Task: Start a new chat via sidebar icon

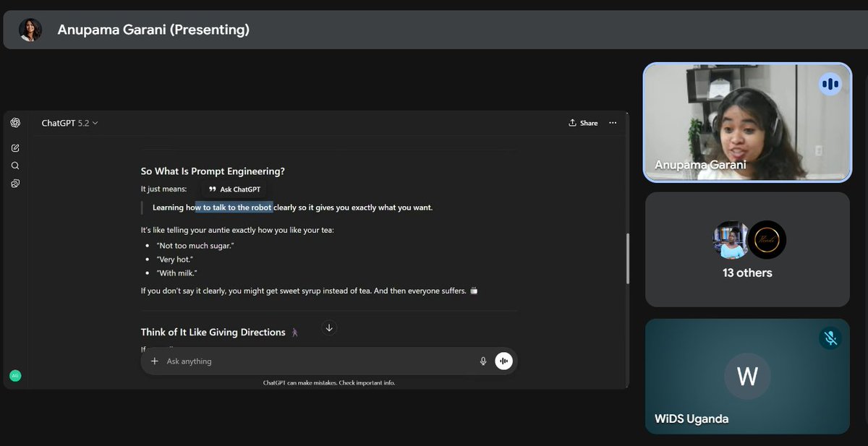Action: coord(15,148)
